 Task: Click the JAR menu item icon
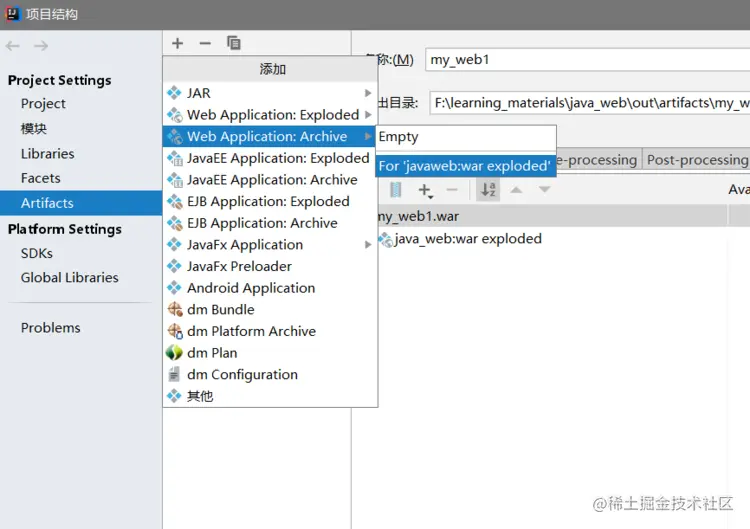(x=174, y=93)
